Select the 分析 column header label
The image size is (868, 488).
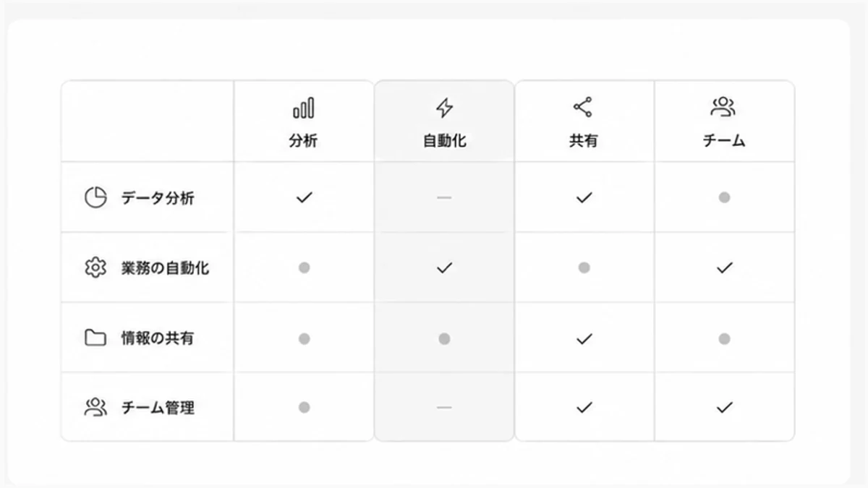[x=303, y=141]
